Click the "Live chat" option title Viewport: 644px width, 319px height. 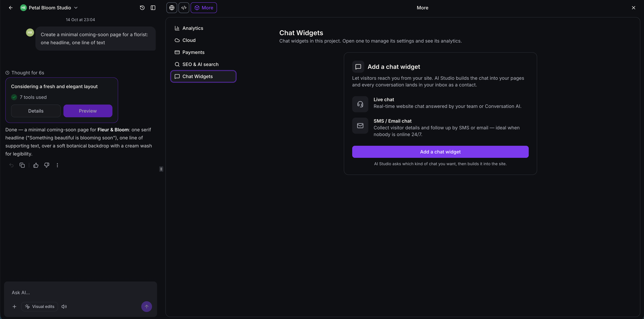coord(384,100)
